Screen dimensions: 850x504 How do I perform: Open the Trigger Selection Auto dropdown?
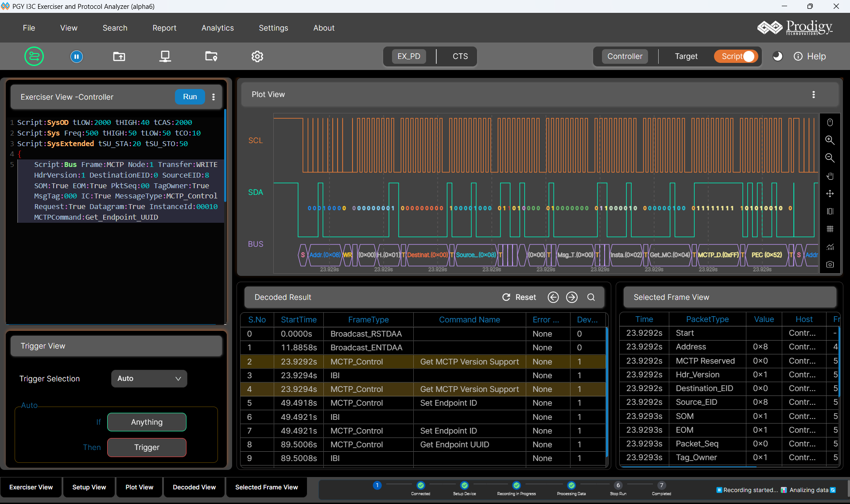[x=149, y=379]
